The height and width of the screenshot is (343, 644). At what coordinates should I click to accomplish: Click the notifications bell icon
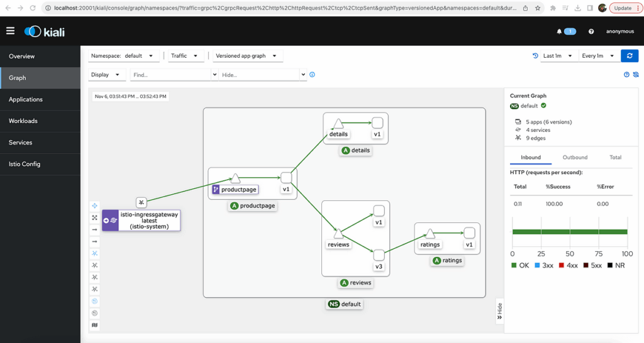[560, 31]
